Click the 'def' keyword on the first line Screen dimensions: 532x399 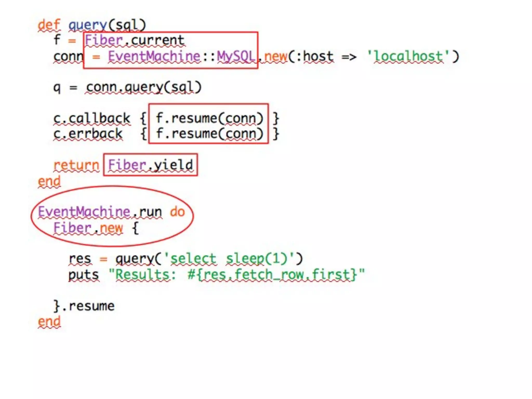tap(49, 25)
